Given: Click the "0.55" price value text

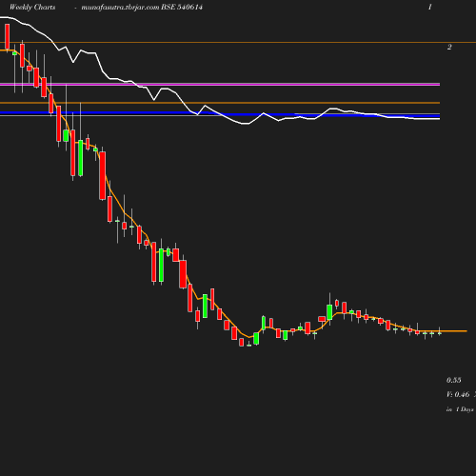Looking at the screenshot, I should pos(454,380).
